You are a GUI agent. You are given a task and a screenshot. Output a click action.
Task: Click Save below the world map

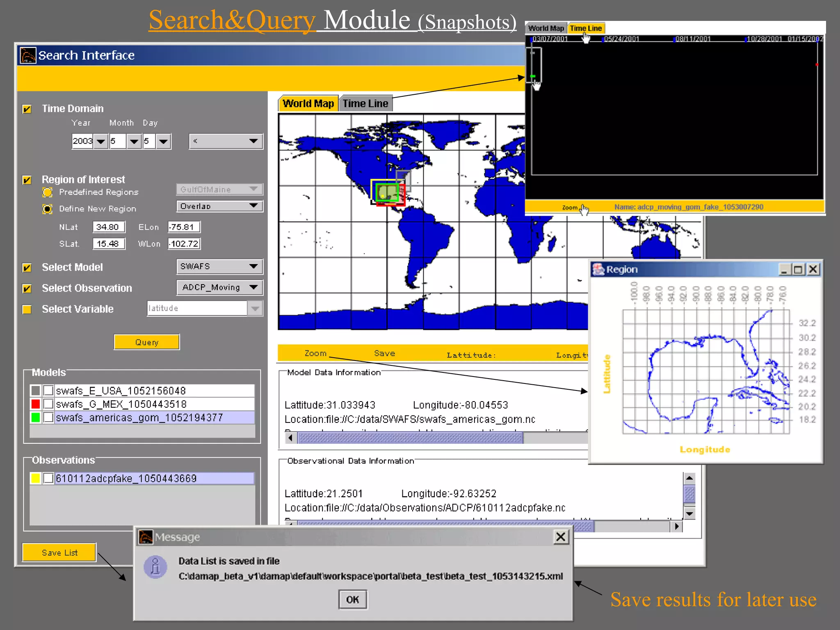point(385,353)
